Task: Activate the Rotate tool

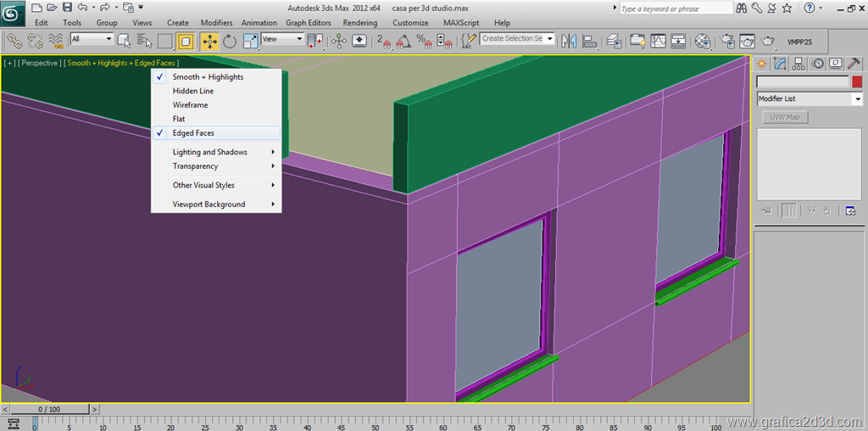Action: (x=230, y=41)
